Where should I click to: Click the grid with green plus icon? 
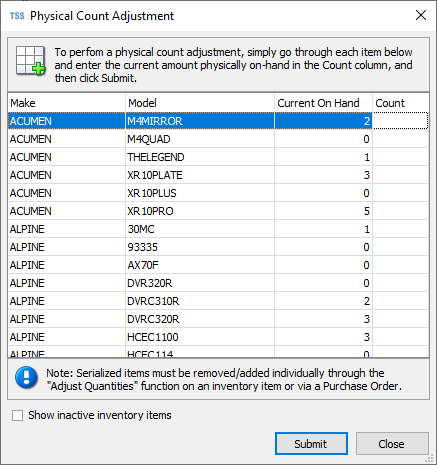(30, 61)
